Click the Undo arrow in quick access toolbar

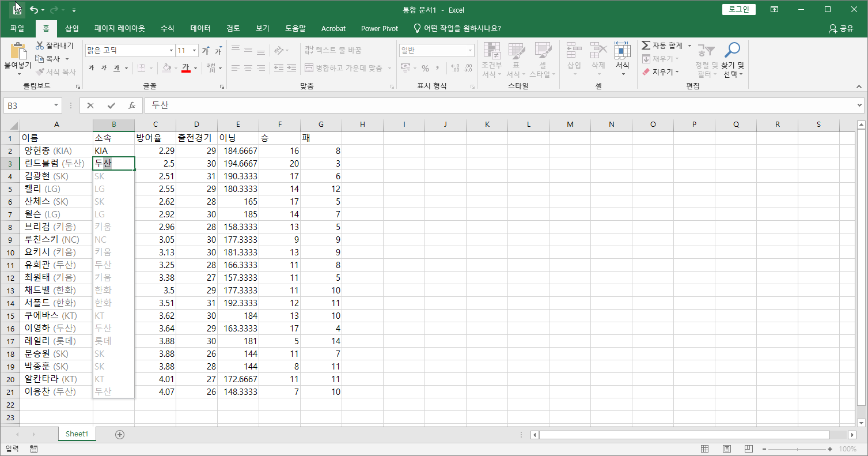[34, 10]
